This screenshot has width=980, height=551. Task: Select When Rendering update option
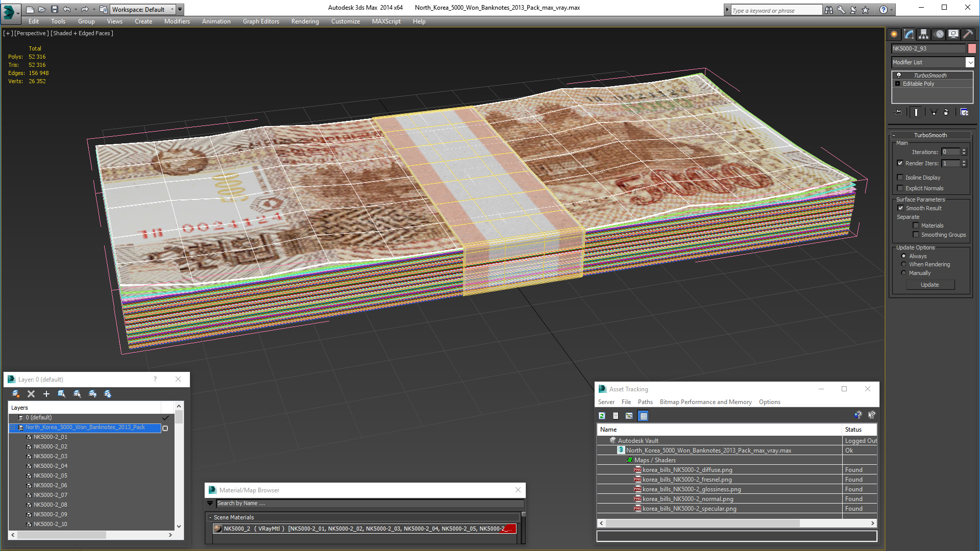point(904,264)
